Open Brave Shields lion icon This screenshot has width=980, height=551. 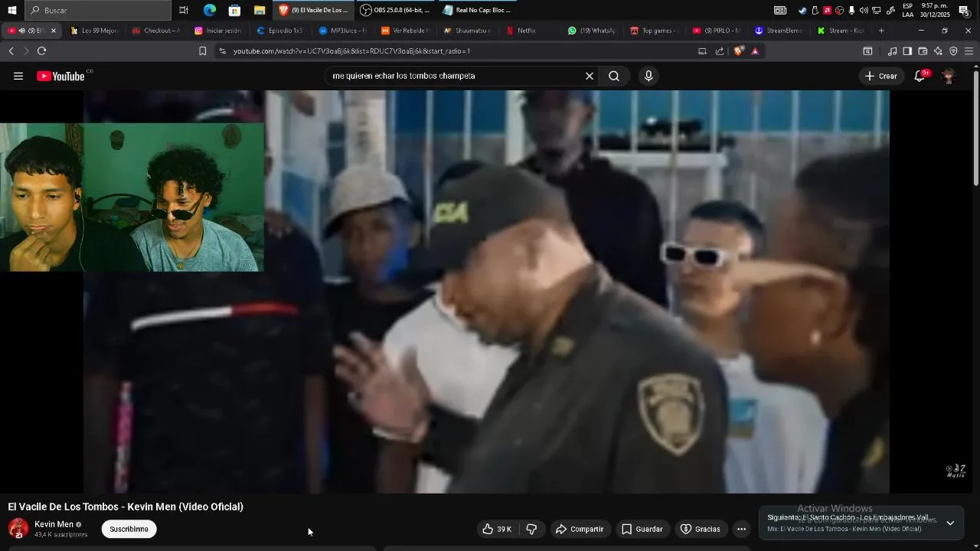coord(738,51)
